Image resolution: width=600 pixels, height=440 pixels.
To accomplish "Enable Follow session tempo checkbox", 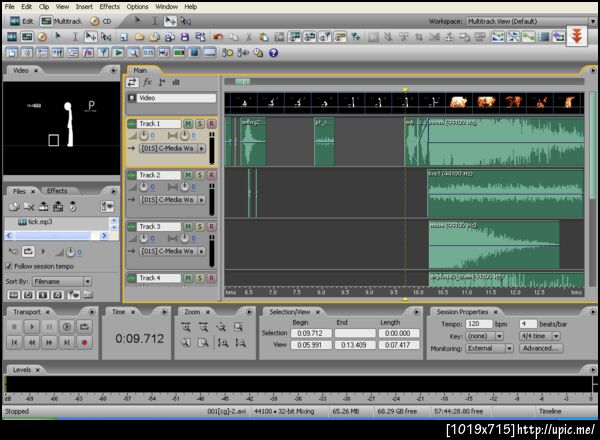I will pos(10,267).
